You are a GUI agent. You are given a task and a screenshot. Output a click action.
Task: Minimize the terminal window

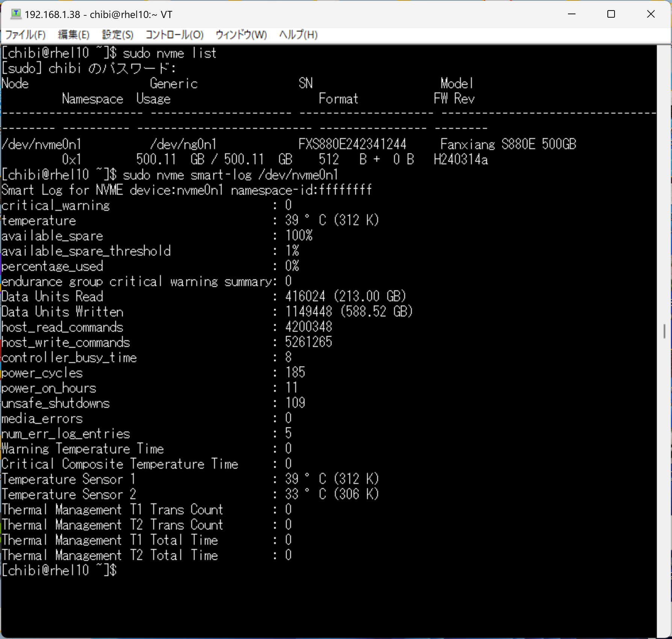pos(571,14)
